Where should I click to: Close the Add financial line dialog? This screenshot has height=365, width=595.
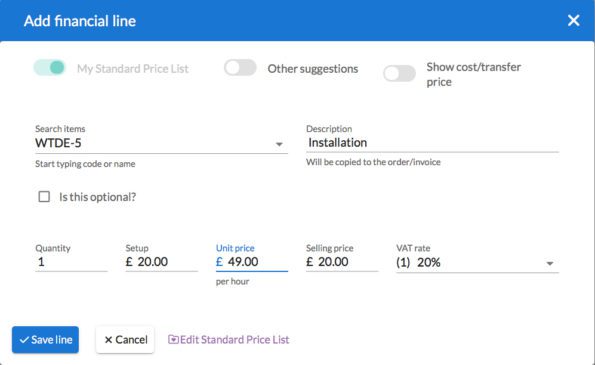tap(573, 20)
